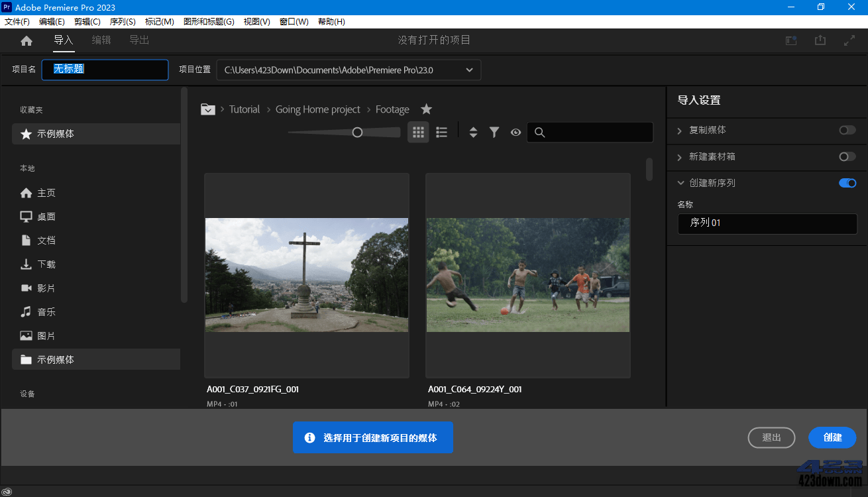The image size is (868, 497).
Task: Select the A001_C064_09224Y_001 clip thumbnail
Action: (527, 275)
